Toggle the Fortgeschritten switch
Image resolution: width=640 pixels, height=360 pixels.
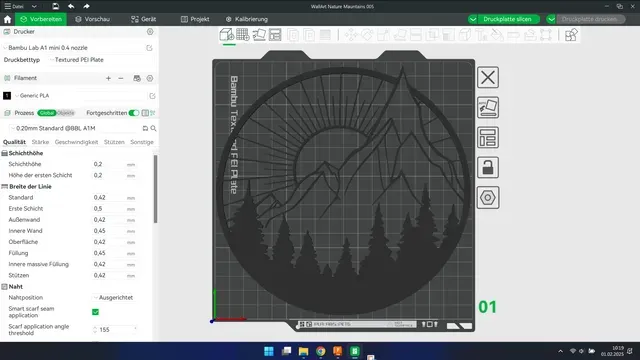(133, 113)
